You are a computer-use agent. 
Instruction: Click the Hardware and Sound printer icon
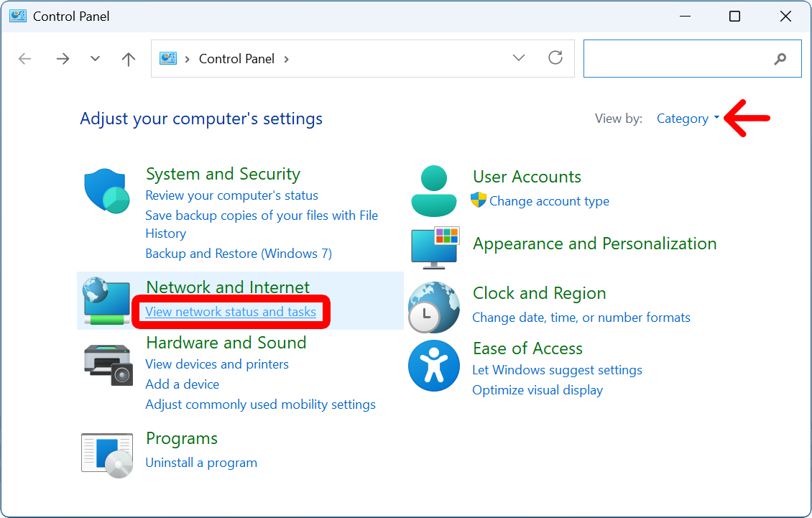pos(107,365)
